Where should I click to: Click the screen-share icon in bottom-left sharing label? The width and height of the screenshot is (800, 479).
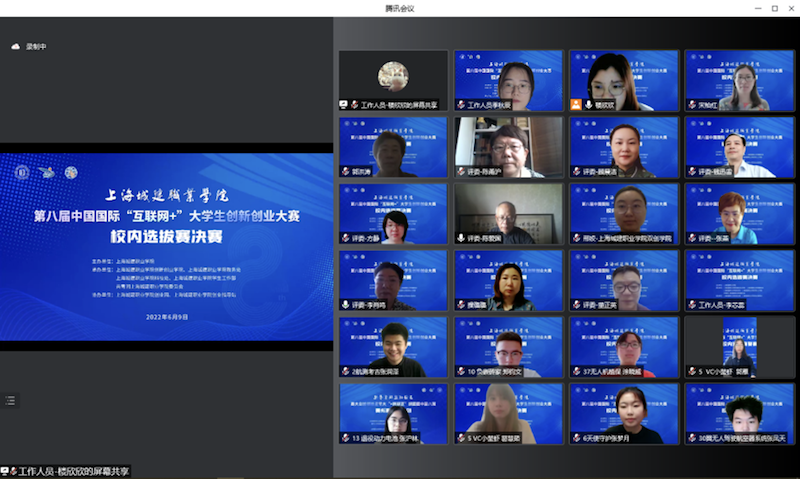click(x=5, y=471)
